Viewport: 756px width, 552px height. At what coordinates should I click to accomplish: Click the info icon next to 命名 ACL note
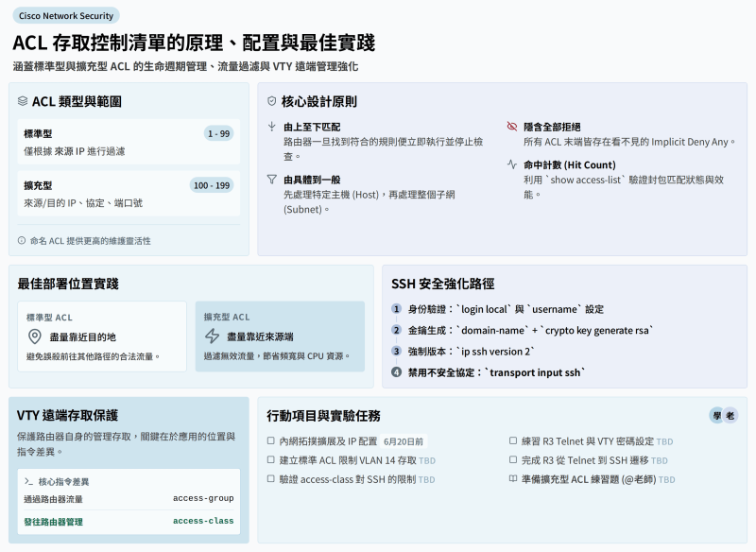pyautogui.click(x=22, y=240)
